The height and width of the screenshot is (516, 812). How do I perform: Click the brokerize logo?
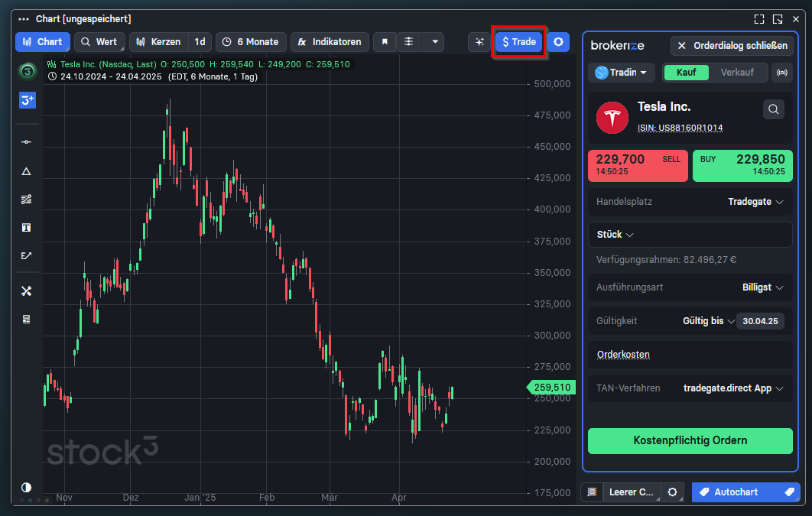pyautogui.click(x=617, y=46)
